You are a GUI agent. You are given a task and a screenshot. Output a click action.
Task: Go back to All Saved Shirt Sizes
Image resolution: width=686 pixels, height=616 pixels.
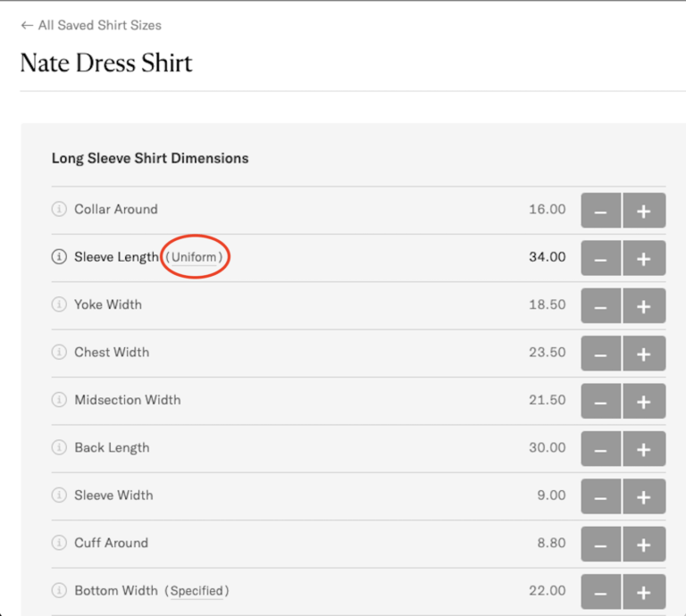(x=91, y=26)
